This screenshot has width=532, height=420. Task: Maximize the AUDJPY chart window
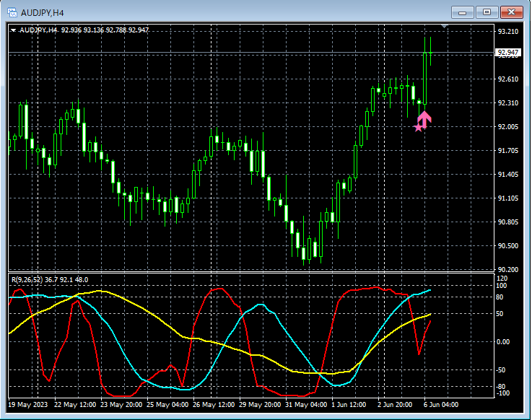click(x=487, y=12)
